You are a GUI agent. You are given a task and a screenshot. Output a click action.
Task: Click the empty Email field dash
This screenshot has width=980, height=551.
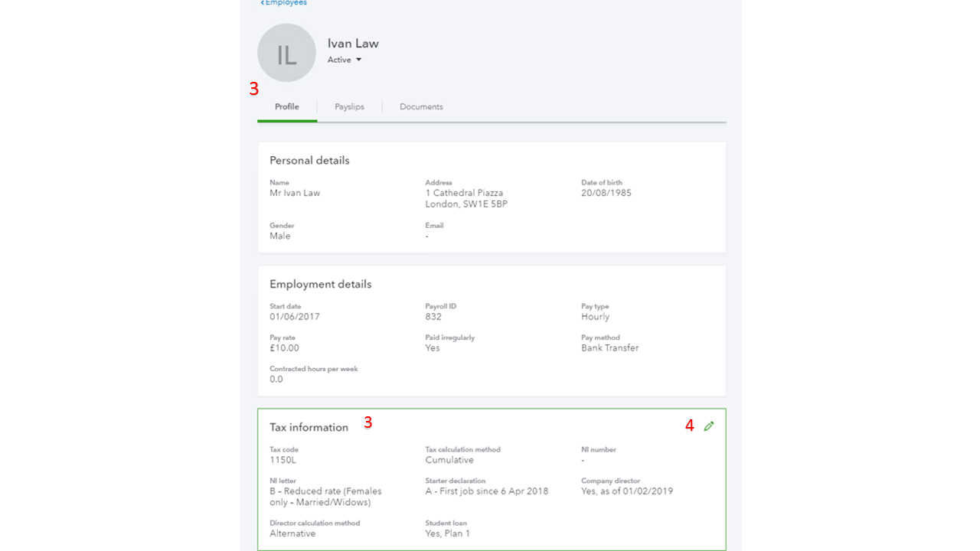pos(427,236)
